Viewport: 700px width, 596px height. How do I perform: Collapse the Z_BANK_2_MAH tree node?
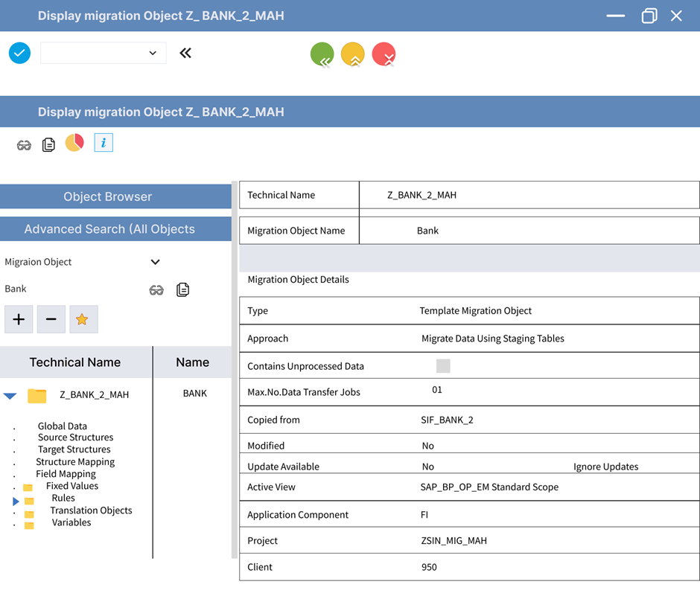pyautogui.click(x=10, y=396)
